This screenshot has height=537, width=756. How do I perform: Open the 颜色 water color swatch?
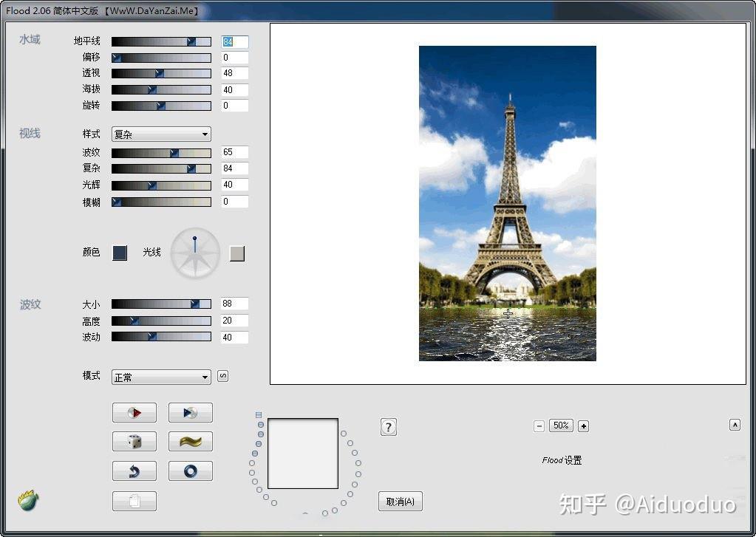pos(119,252)
